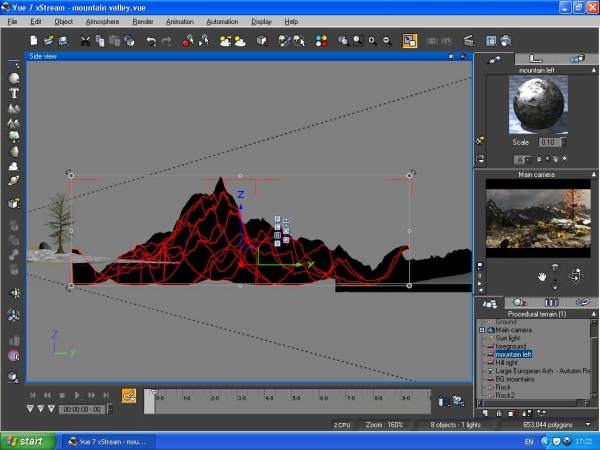
Task: Open the Automation menu
Action: (x=222, y=22)
